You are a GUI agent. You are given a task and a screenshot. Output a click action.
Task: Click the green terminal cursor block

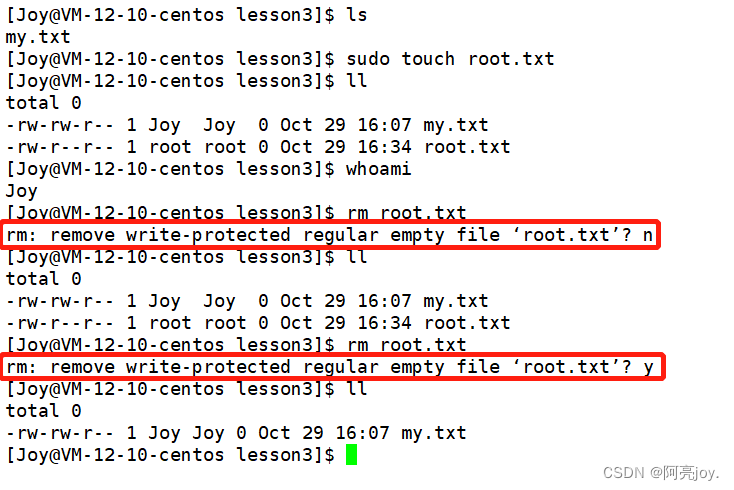pos(351,455)
